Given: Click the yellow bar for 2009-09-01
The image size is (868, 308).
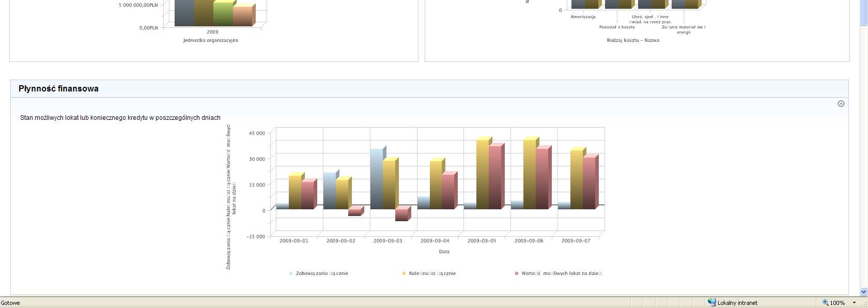Looking at the screenshot, I should pos(296,191).
